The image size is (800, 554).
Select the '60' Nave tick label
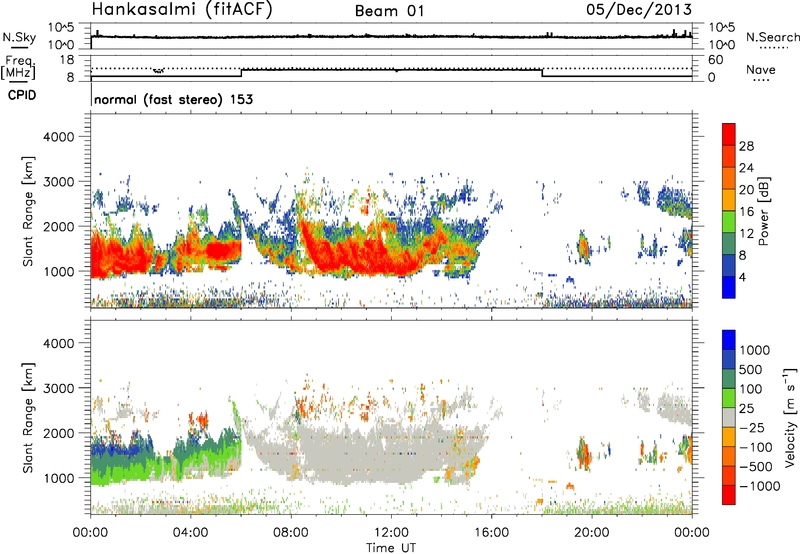(x=715, y=60)
